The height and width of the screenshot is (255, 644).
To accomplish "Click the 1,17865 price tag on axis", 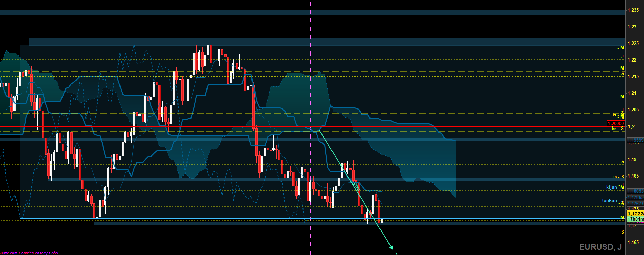I will click(x=635, y=197).
